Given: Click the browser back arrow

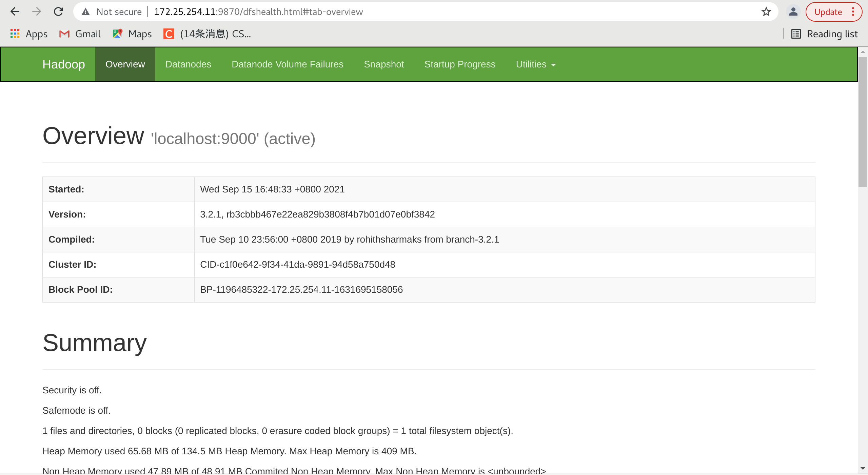Looking at the screenshot, I should [x=15, y=12].
